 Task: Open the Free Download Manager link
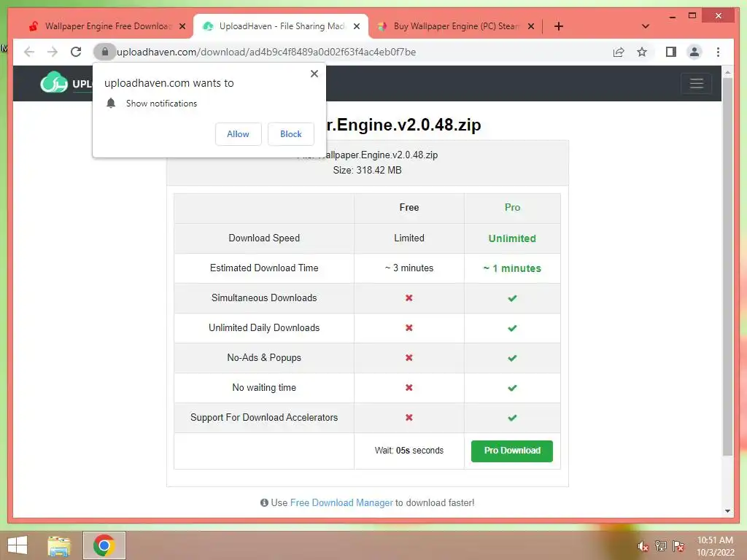click(341, 503)
